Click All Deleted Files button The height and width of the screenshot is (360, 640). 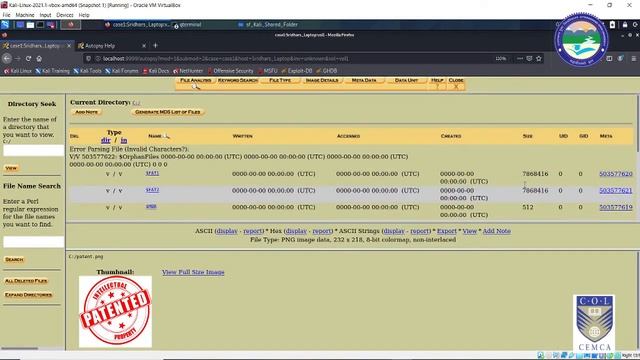click(26, 281)
